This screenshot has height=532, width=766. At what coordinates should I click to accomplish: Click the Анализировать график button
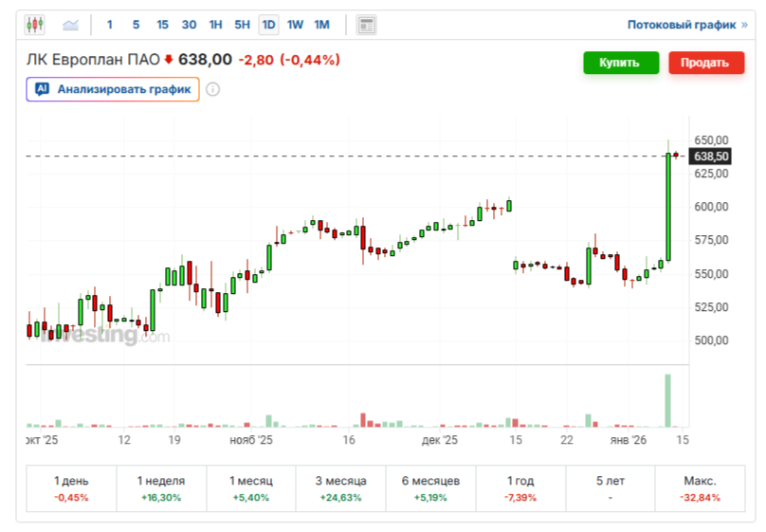[x=113, y=89]
